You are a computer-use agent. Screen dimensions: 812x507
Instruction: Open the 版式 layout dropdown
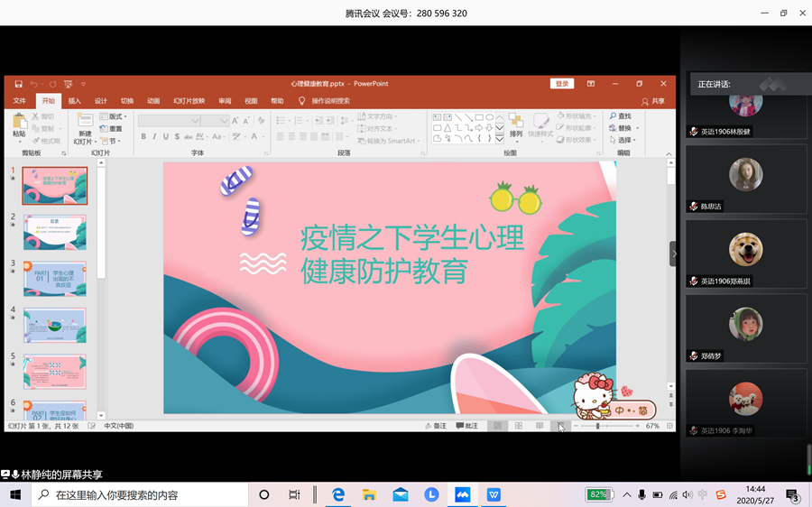[x=115, y=116]
